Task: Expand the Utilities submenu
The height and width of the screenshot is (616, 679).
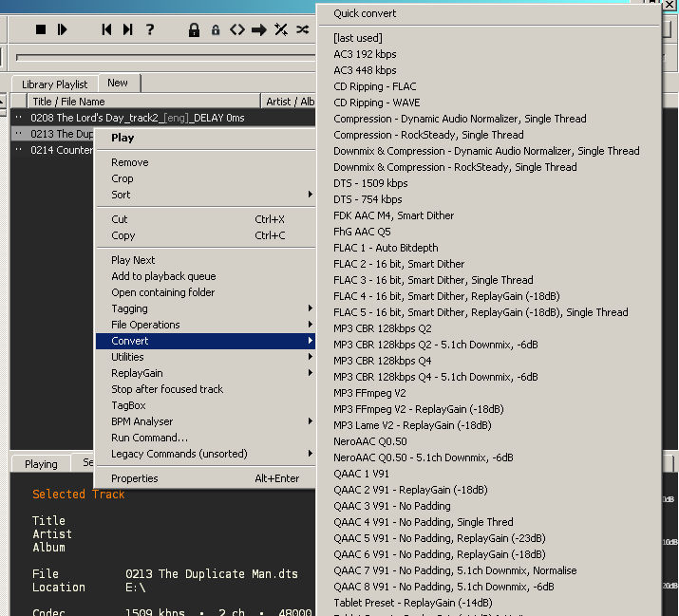Action: pos(205,357)
